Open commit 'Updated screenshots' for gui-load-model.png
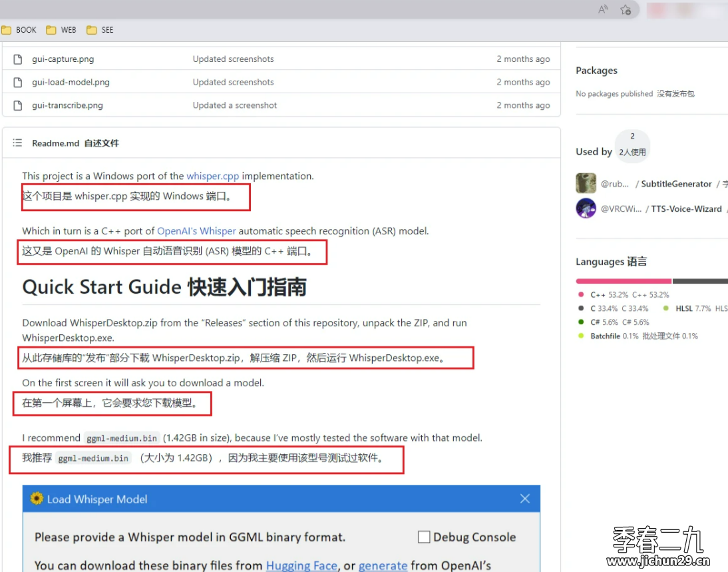The image size is (728, 572). point(233,83)
